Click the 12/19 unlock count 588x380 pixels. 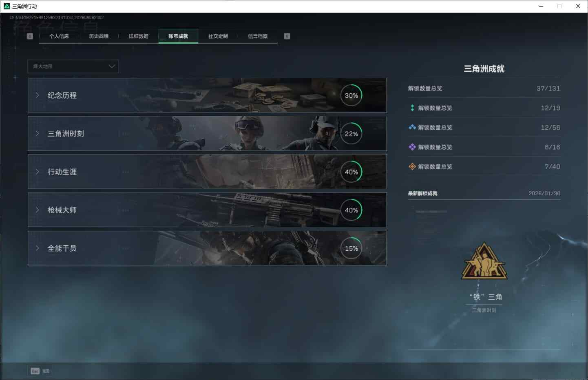pyautogui.click(x=550, y=108)
